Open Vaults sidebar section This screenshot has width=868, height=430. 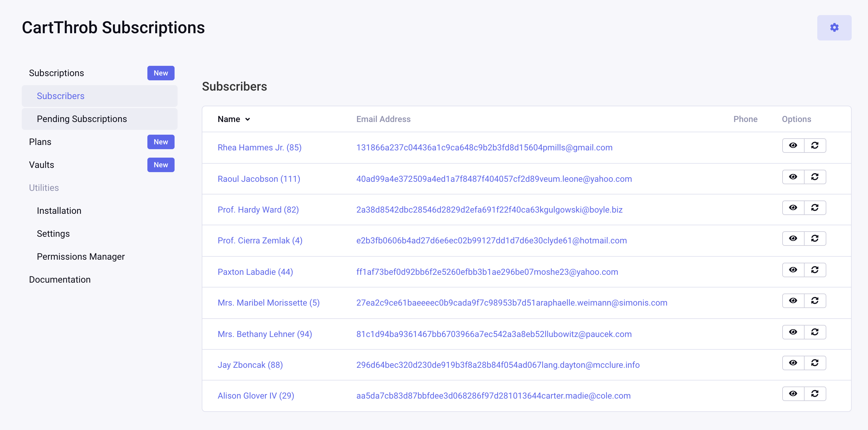click(x=41, y=165)
